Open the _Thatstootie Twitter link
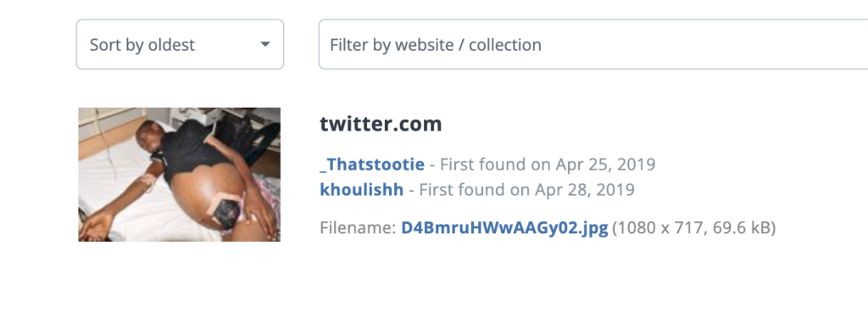The width and height of the screenshot is (868, 329). tap(372, 164)
